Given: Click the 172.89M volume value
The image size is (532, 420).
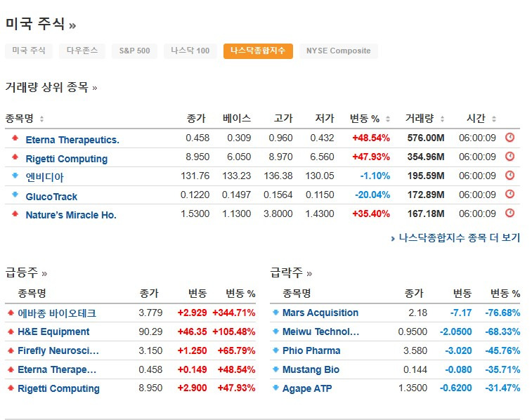Looking at the screenshot, I should pos(426,195).
